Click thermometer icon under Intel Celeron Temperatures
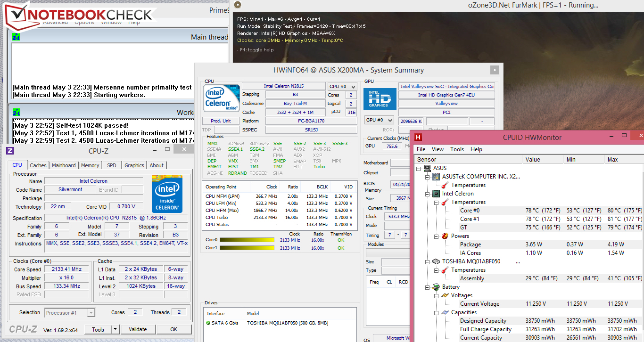644x342 pixels. pyautogui.click(x=445, y=202)
